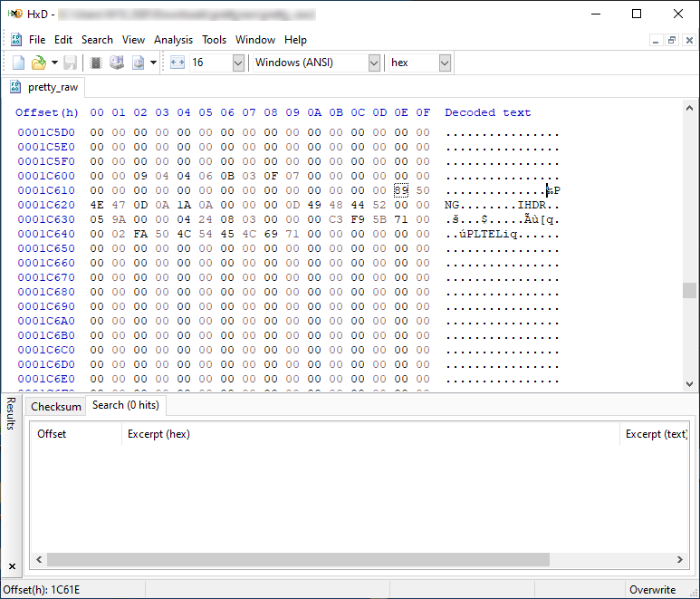The width and height of the screenshot is (700, 599).
Task: Open the hex offset base dropdown
Action: pos(445,63)
